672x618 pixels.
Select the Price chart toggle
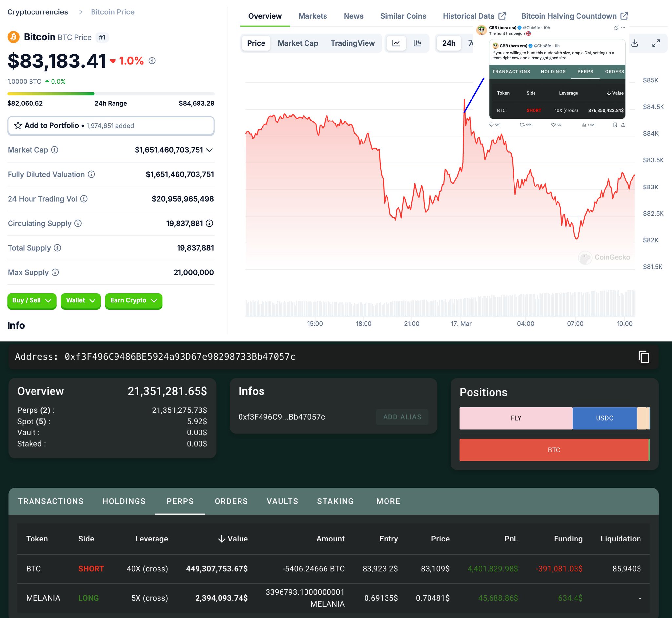(x=256, y=43)
